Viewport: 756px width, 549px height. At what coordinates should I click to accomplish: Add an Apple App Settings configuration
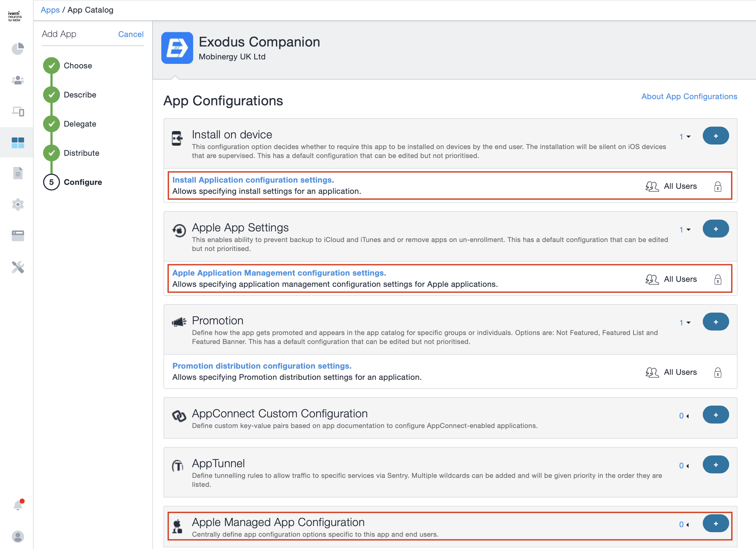tap(715, 229)
